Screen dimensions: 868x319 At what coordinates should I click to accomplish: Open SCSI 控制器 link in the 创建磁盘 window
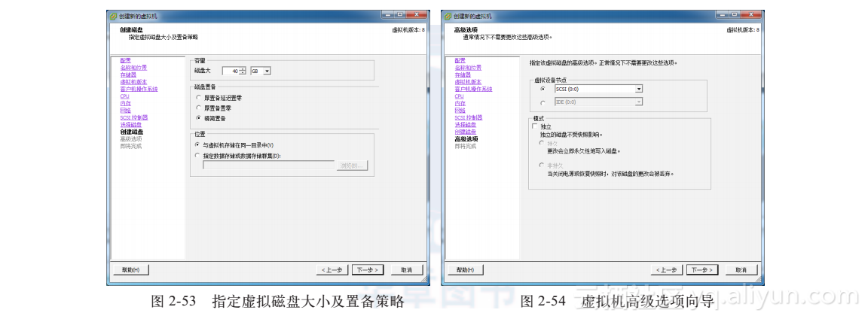click(134, 118)
